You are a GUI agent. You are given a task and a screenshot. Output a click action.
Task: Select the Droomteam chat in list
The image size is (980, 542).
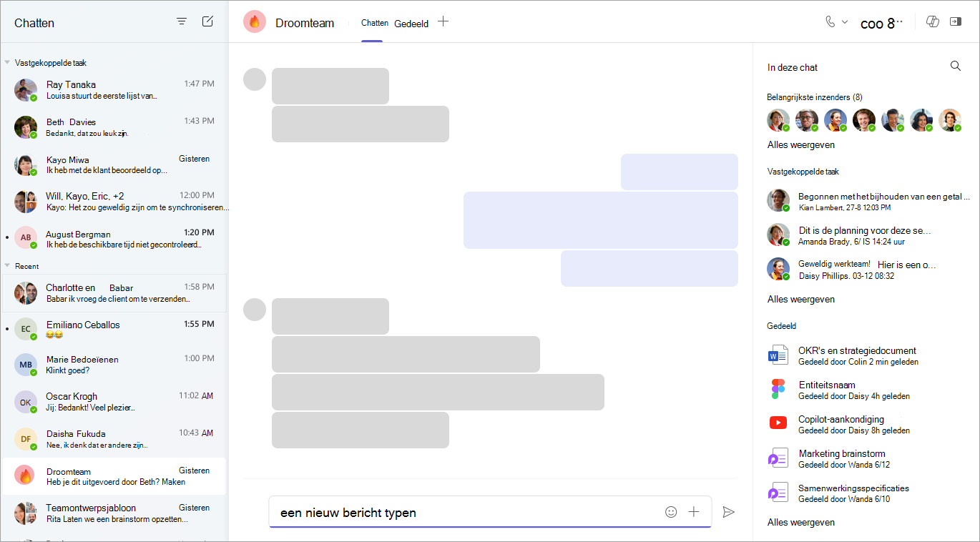[114, 476]
